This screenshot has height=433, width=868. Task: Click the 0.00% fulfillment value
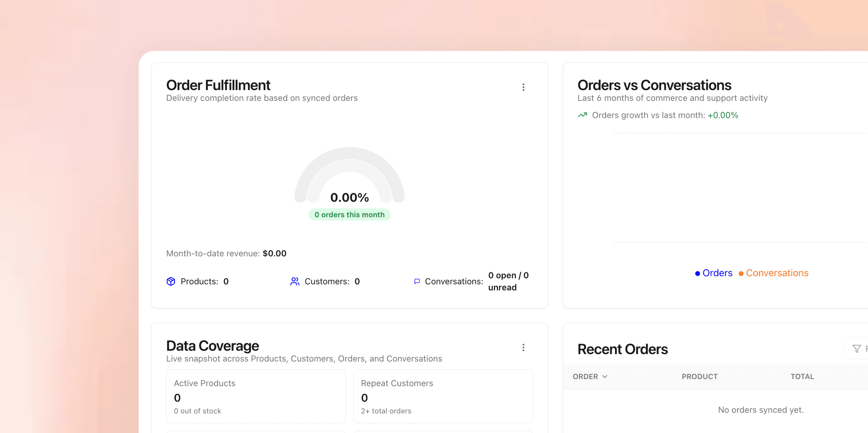pyautogui.click(x=349, y=197)
